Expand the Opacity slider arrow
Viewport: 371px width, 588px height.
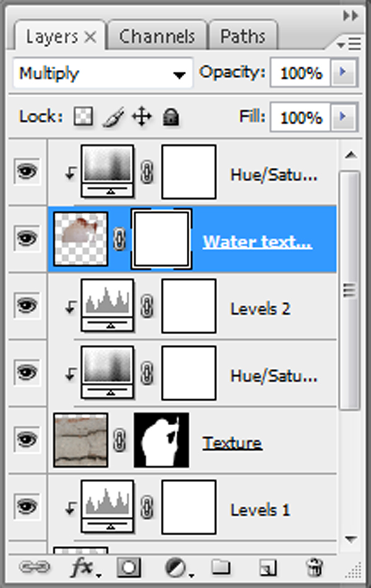342,74
